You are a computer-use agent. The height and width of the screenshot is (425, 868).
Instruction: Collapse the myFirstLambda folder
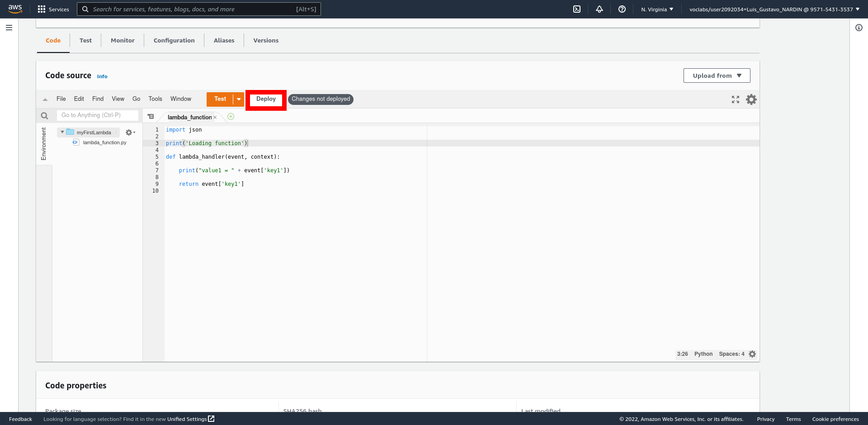[x=62, y=132]
